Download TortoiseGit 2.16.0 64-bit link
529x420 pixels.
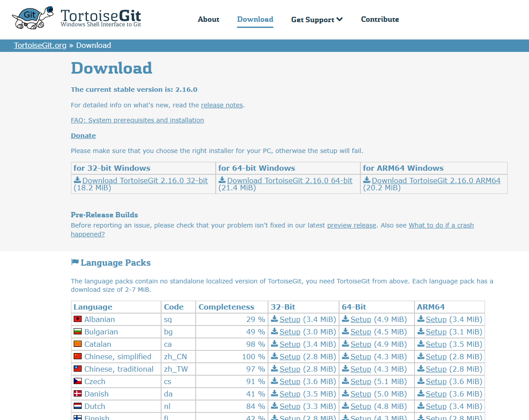pos(290,181)
